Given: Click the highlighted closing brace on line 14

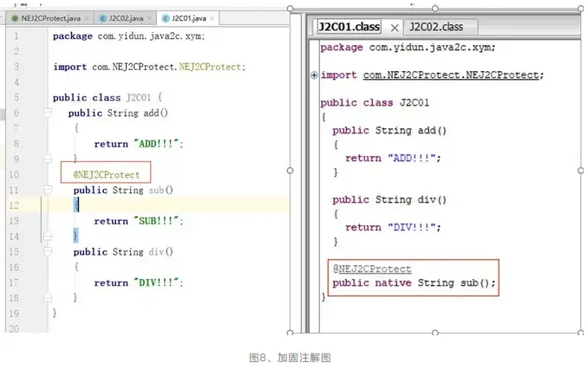Looking at the screenshot, I should [75, 236].
